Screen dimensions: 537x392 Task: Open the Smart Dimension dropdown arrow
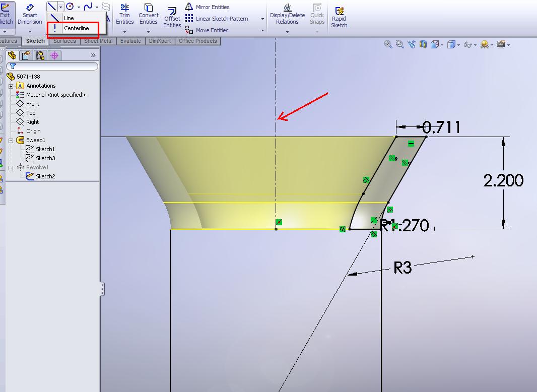[30, 32]
